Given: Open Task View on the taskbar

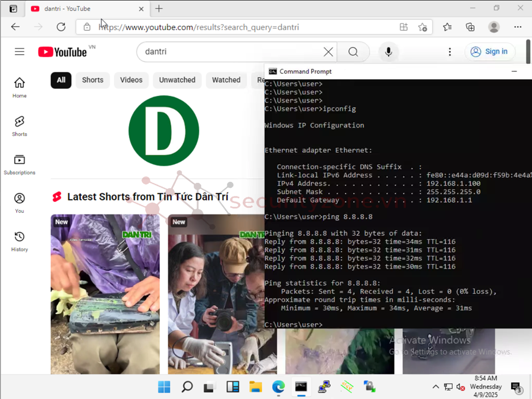Looking at the screenshot, I should (x=210, y=386).
